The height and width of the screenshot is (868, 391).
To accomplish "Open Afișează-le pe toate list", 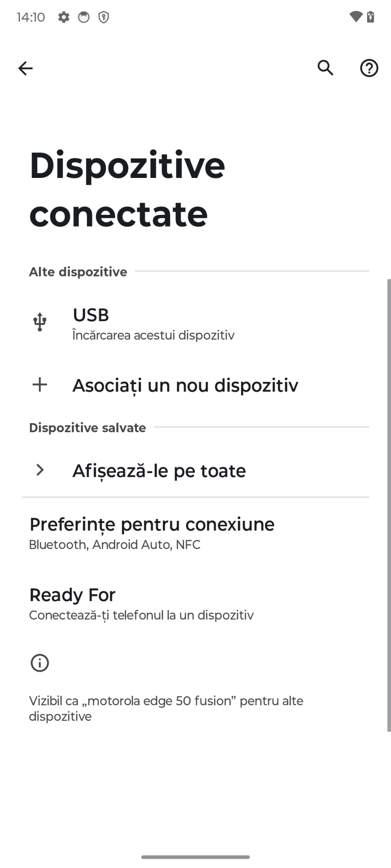I will [159, 471].
